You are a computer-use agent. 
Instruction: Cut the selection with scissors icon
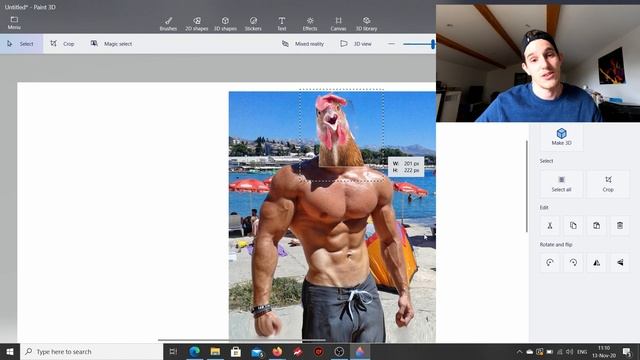click(550, 225)
